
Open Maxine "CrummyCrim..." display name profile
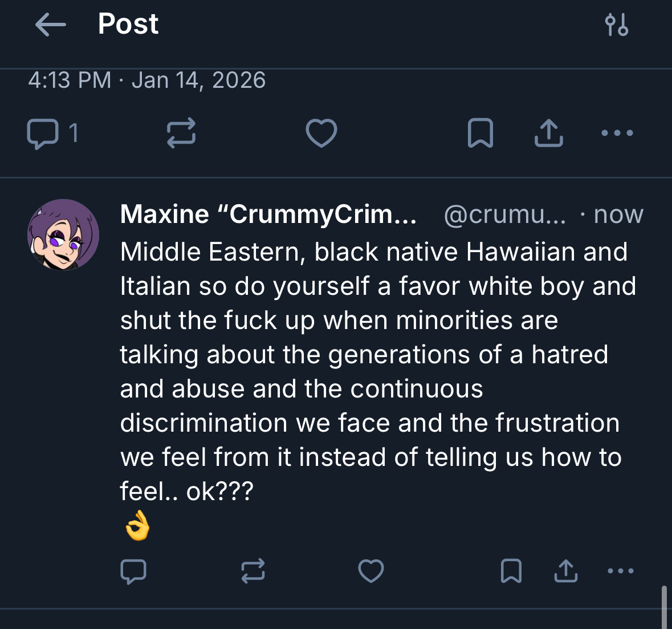[268, 215]
